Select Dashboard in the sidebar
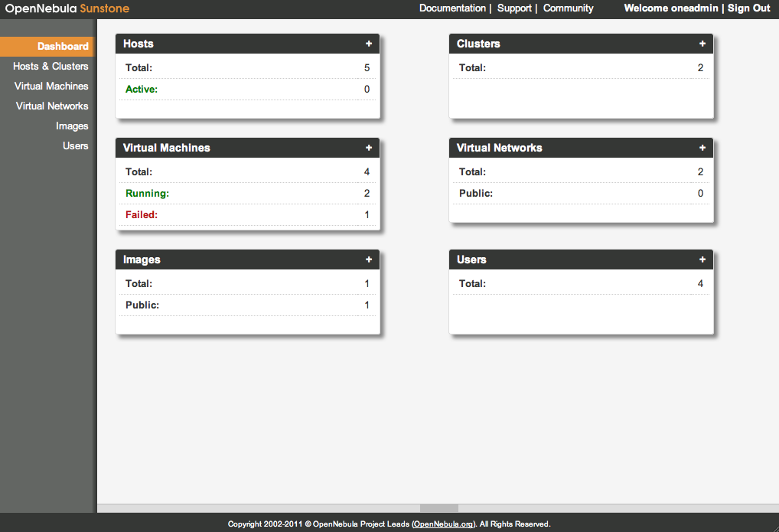Image resolution: width=779 pixels, height=532 pixels. (63, 46)
